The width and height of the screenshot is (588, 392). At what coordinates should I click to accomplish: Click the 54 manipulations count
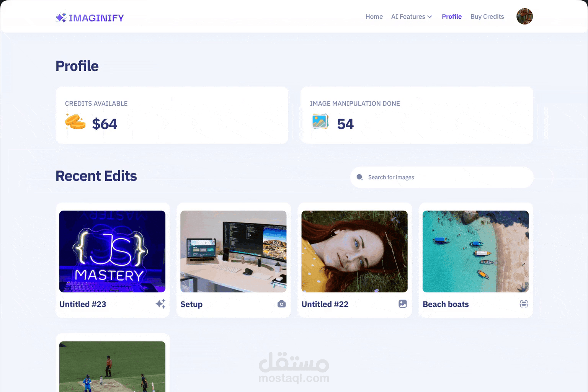(x=345, y=124)
